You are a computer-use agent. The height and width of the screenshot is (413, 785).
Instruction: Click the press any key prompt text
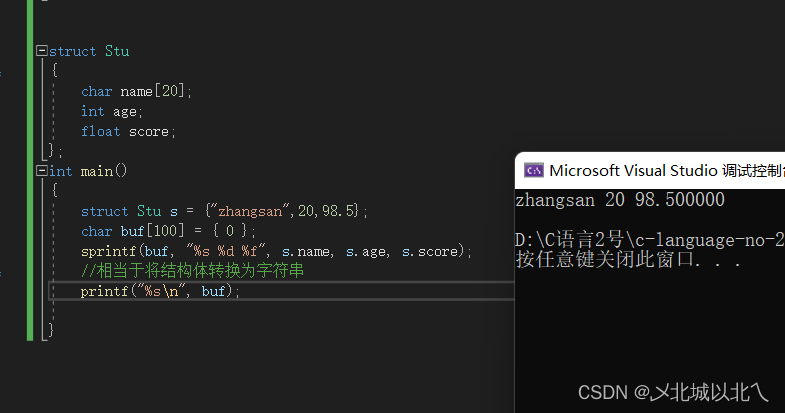pos(628,260)
